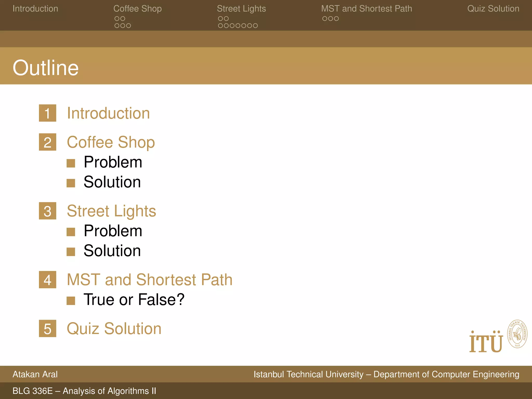
Task: Click BLG 336E course title in footer
Action: click(x=84, y=391)
